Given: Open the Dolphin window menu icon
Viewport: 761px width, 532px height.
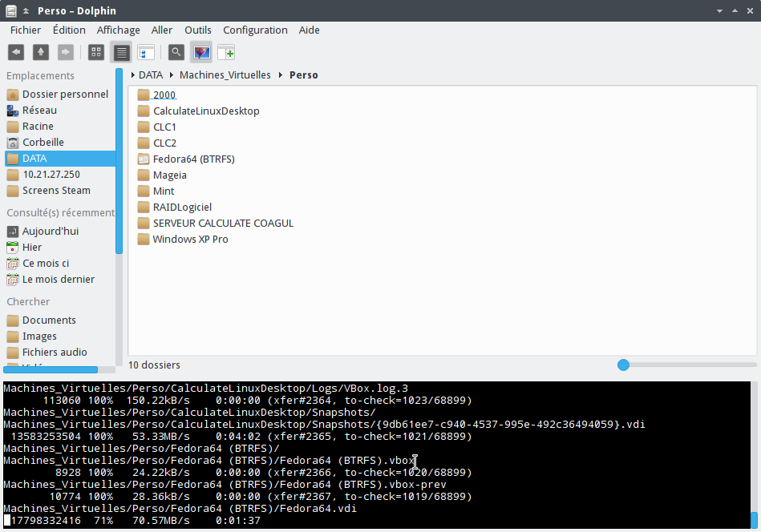Looking at the screenshot, I should click(x=11, y=10).
